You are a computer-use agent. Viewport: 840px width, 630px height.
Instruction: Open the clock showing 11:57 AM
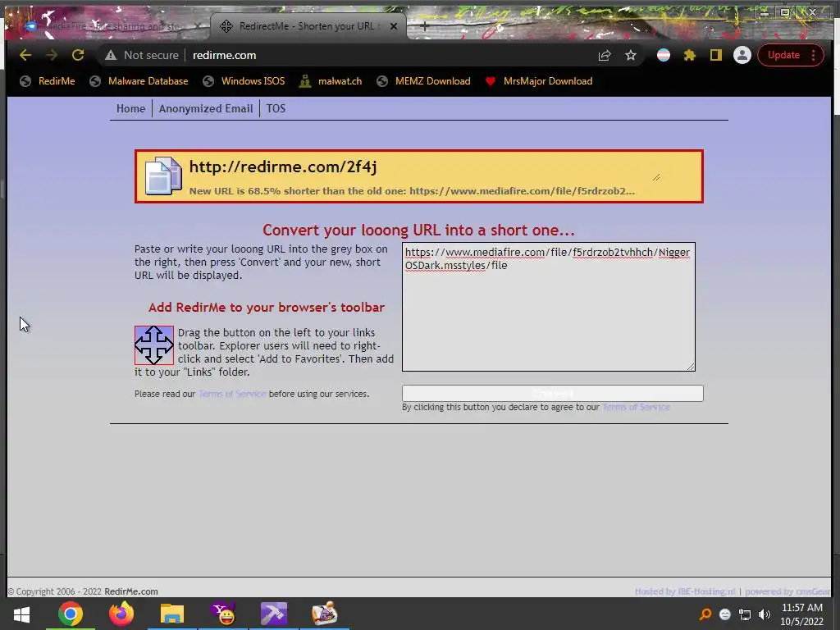[x=802, y=614]
